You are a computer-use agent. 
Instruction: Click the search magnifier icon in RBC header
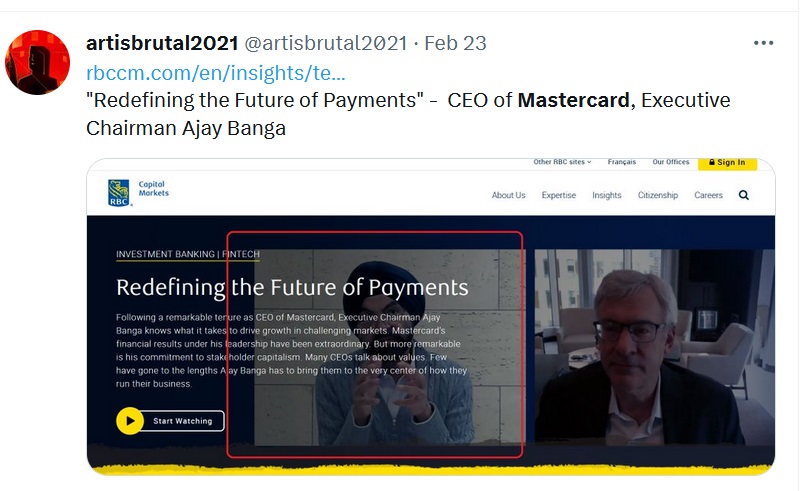point(743,195)
